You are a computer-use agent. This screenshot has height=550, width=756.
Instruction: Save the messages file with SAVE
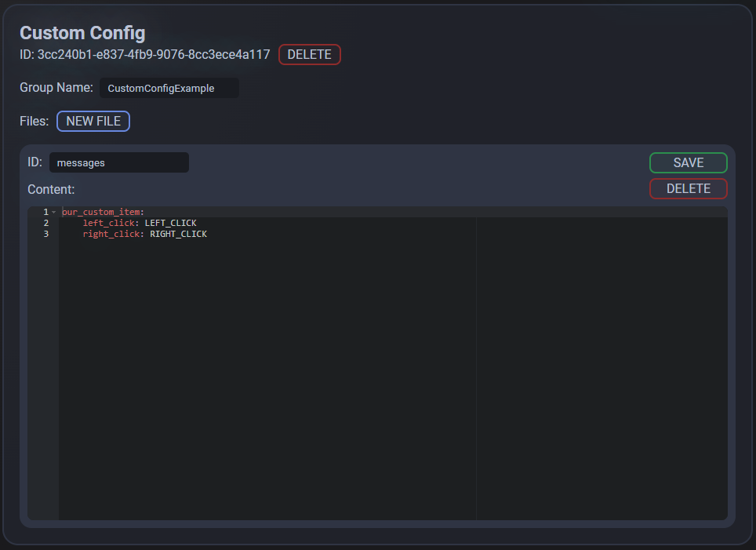pos(688,162)
